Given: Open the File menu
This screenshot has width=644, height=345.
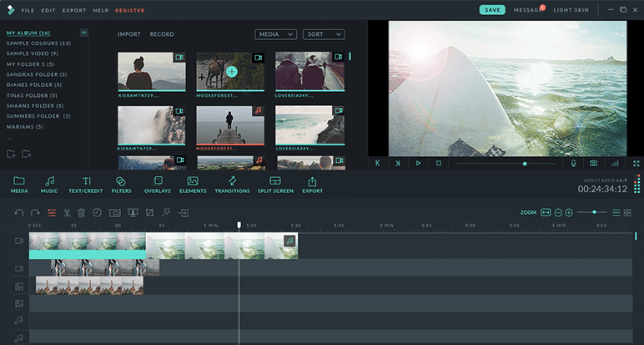Looking at the screenshot, I should click(x=28, y=10).
